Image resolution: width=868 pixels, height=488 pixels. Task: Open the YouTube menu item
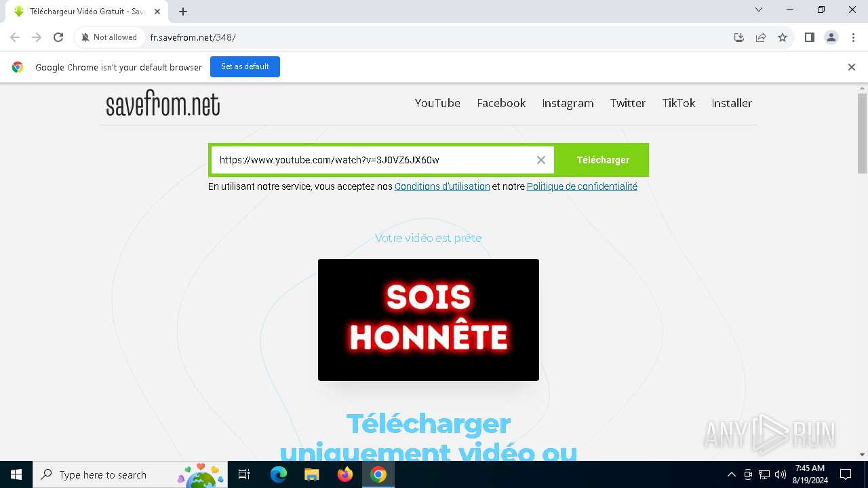coord(437,103)
